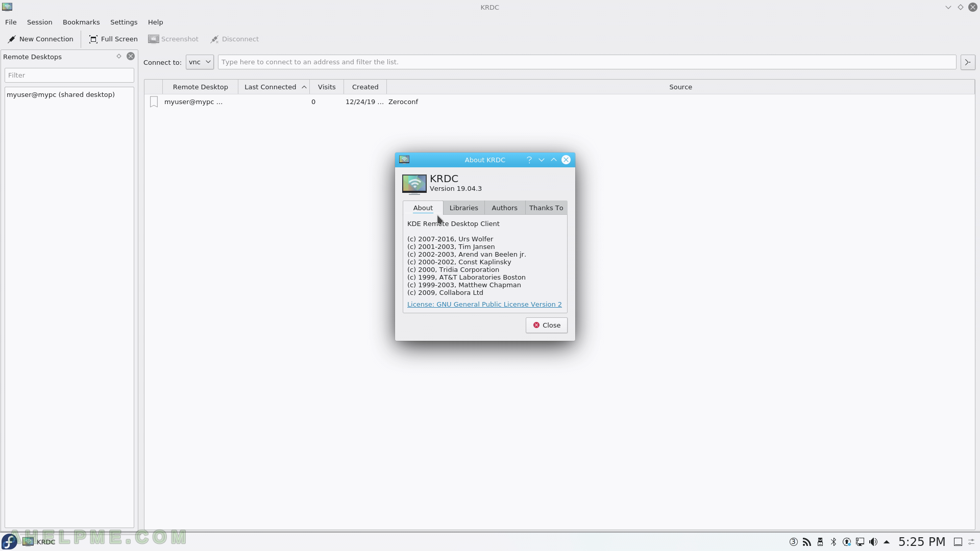Click the Remote Desktop column header
The height and width of the screenshot is (551, 980).
(200, 87)
